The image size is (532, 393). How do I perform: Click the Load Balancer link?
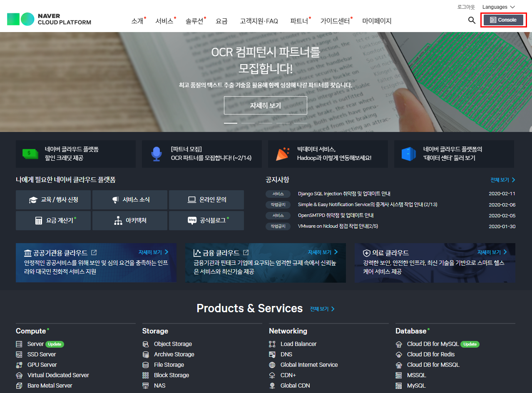tap(298, 344)
